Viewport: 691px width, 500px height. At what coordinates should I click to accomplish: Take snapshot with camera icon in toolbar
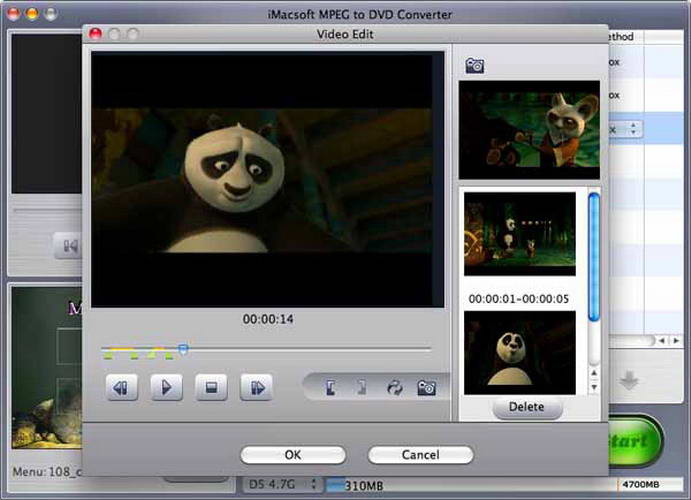coord(427,388)
